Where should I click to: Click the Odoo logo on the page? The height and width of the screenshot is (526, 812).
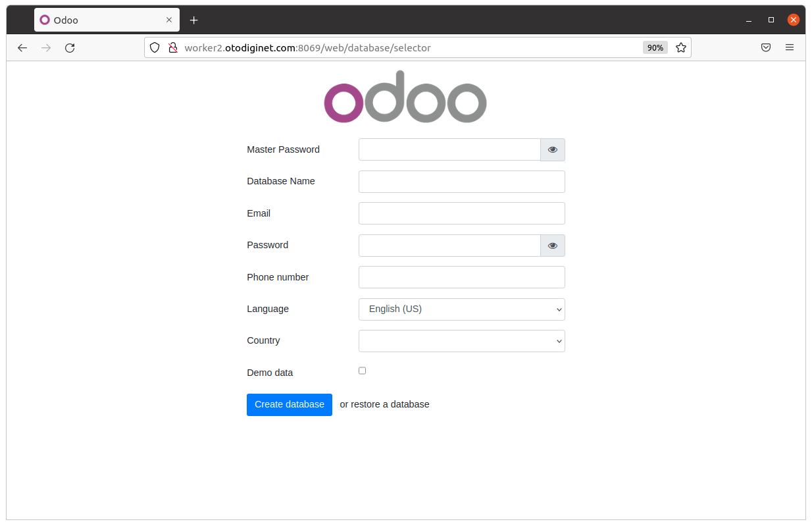point(405,96)
